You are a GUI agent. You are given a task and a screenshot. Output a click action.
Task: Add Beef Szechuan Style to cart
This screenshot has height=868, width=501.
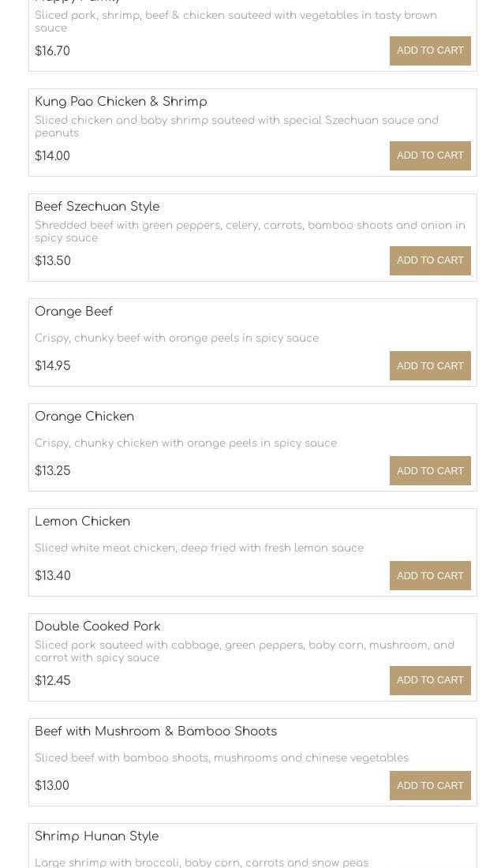[x=430, y=260]
